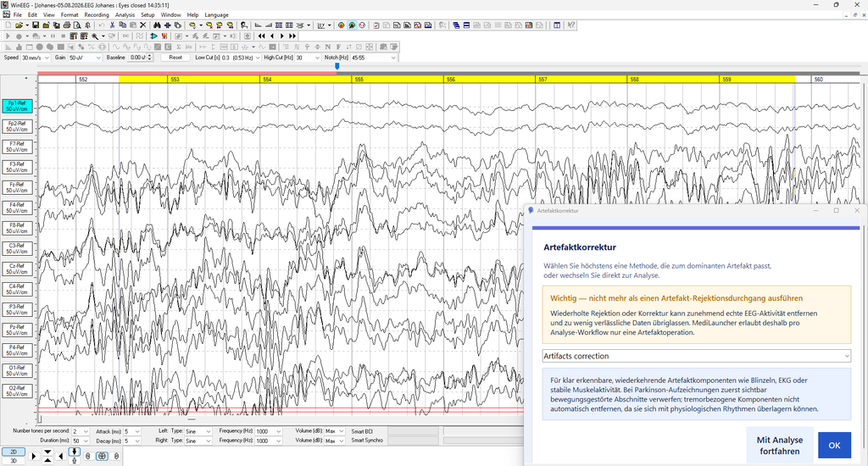
Task: Open the Low Cut dropdown showing 0.3
Action: click(x=240, y=58)
